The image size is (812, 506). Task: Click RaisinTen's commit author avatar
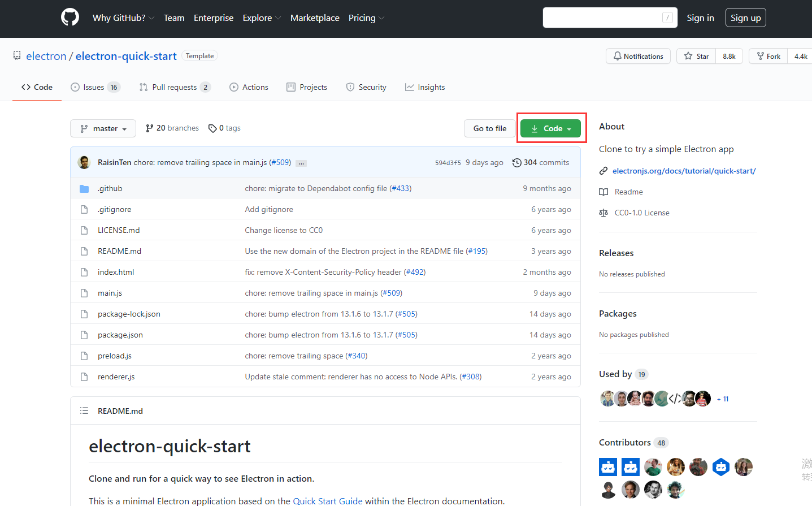click(x=84, y=162)
